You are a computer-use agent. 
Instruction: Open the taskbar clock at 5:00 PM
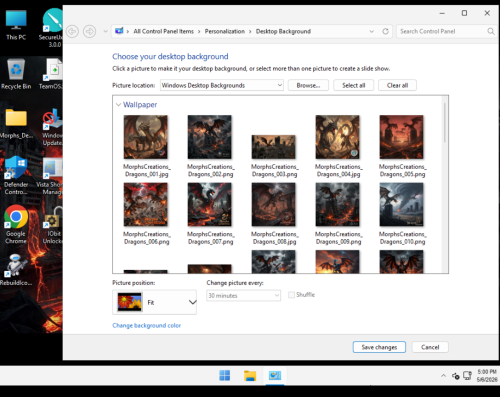click(487, 376)
